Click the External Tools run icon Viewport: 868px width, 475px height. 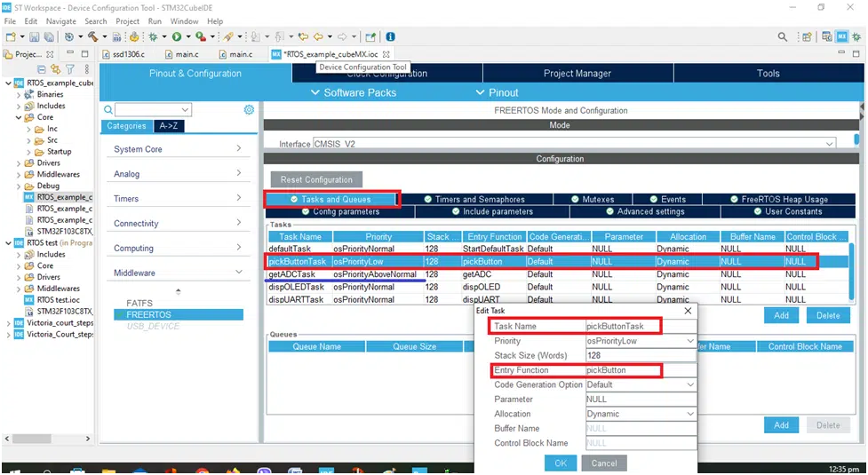pyautogui.click(x=201, y=36)
